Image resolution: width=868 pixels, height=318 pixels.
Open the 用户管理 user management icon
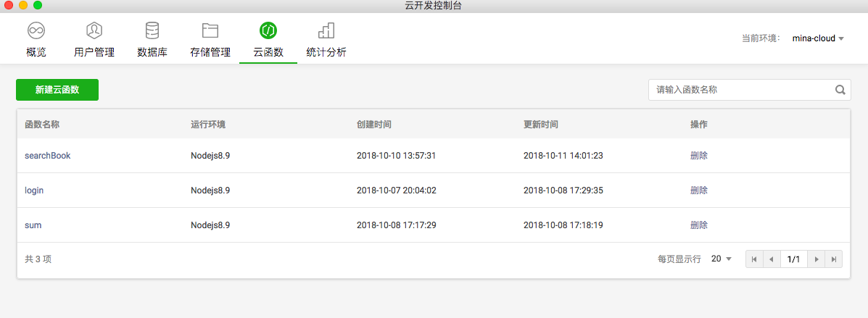(x=94, y=31)
